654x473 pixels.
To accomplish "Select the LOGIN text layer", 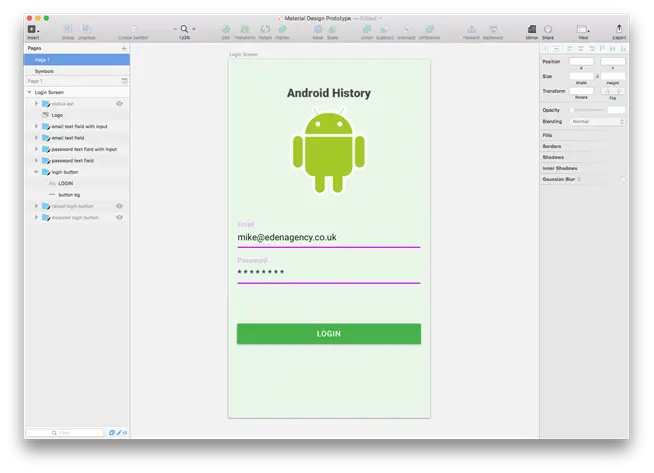I will pos(77,184).
